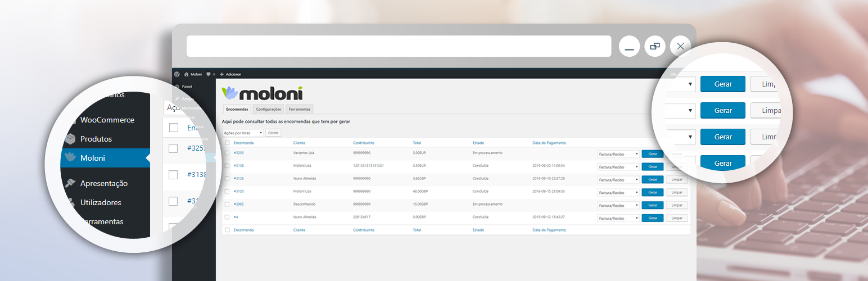Click the browser address bar field
The width and height of the screenshot is (868, 281).
point(399,46)
